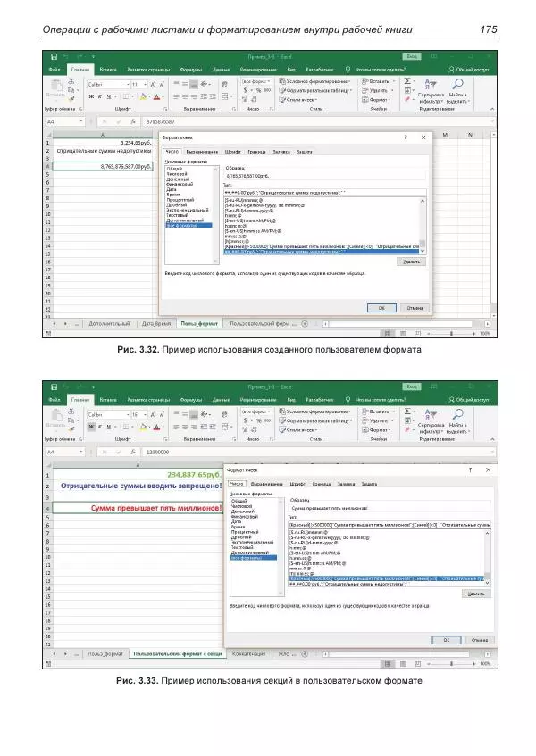Click the Insert Function fx icon in Рис. 3.33
The height and width of the screenshot is (756, 536).
point(133,453)
